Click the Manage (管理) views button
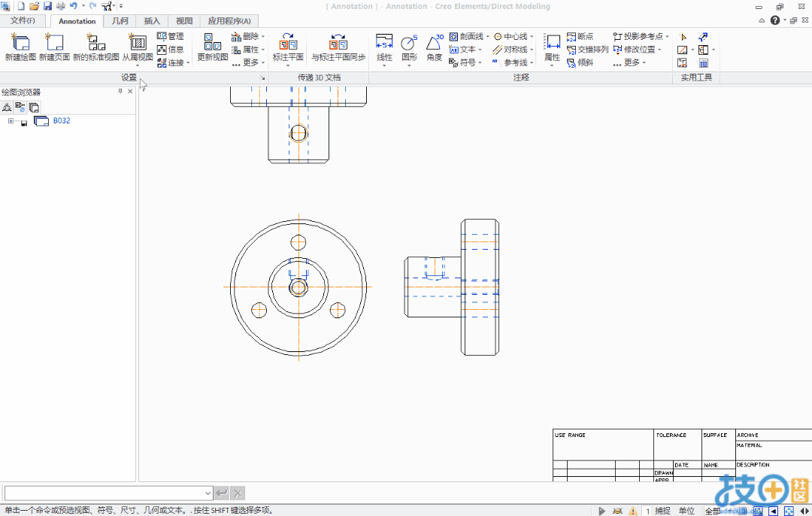 pyautogui.click(x=171, y=36)
